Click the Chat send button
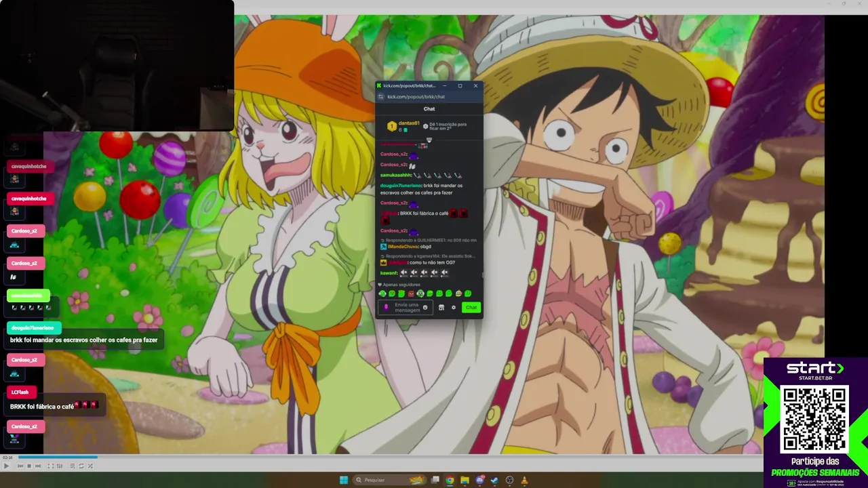 click(471, 307)
